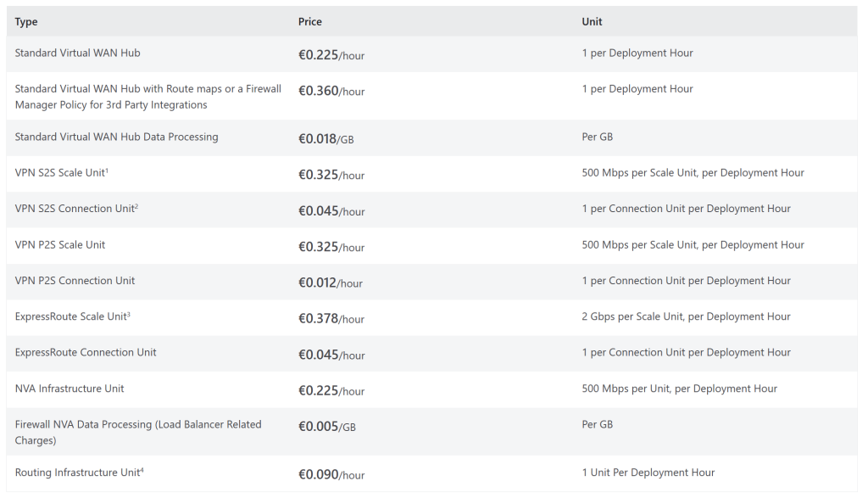Click the NVA Infrastructure Unit label
Screen dimensions: 868x498
point(70,389)
